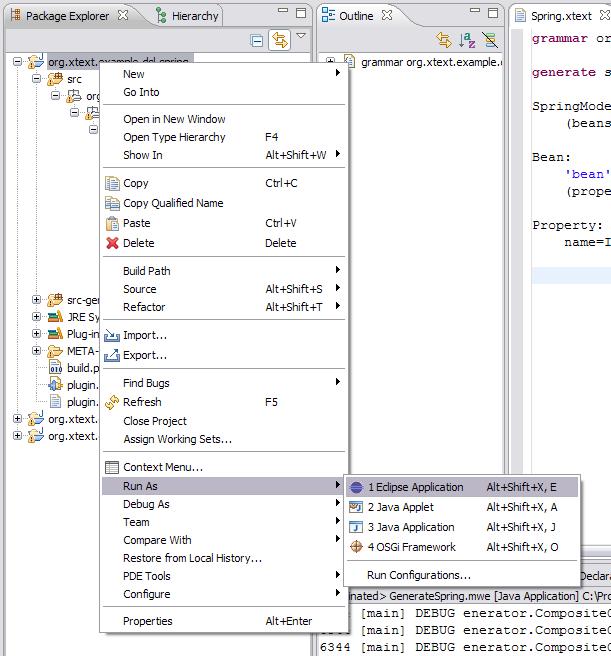Open Source submenu

coord(224,289)
